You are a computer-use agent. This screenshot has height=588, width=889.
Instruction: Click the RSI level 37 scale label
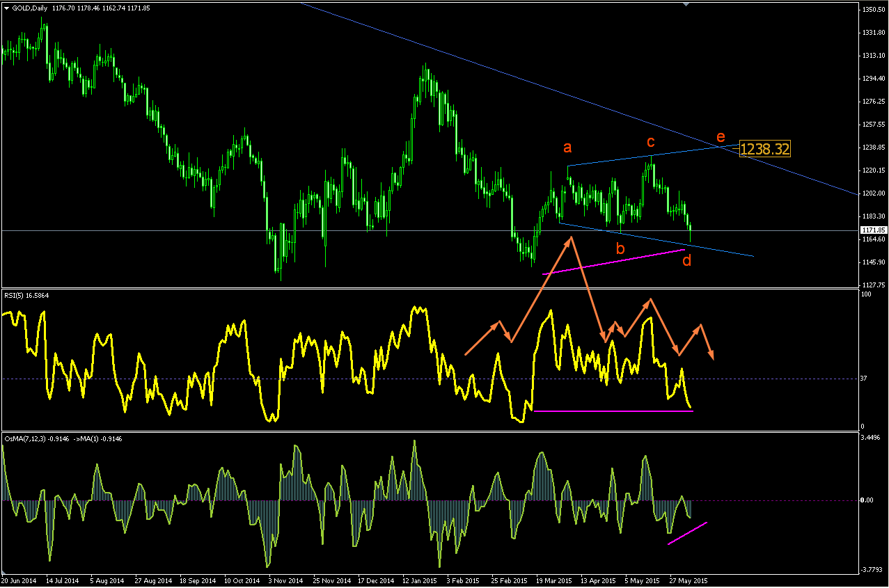(865, 379)
